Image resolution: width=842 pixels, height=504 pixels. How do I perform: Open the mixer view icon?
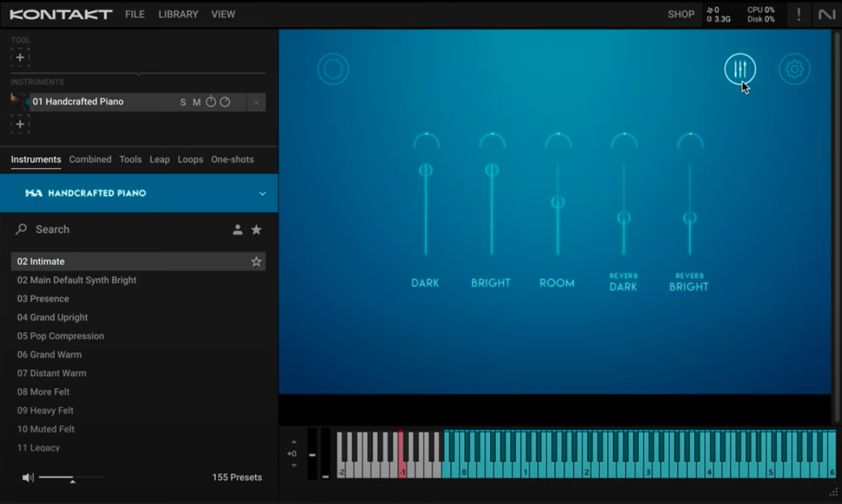coord(740,69)
